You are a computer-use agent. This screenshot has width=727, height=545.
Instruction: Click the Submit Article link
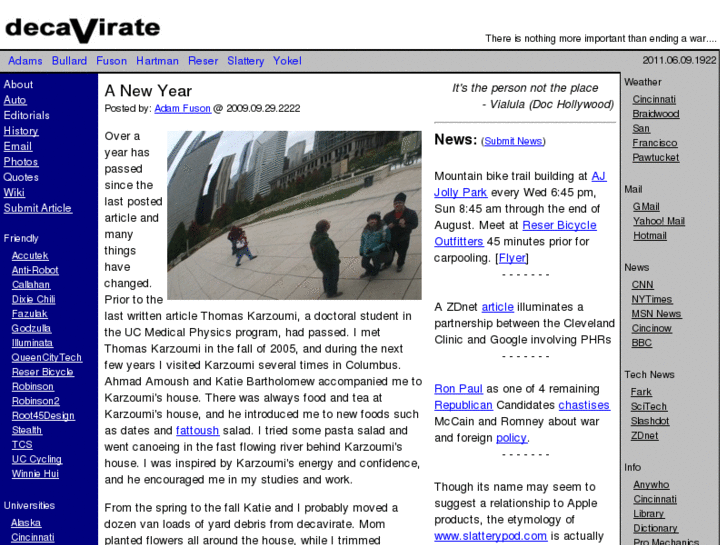(38, 208)
